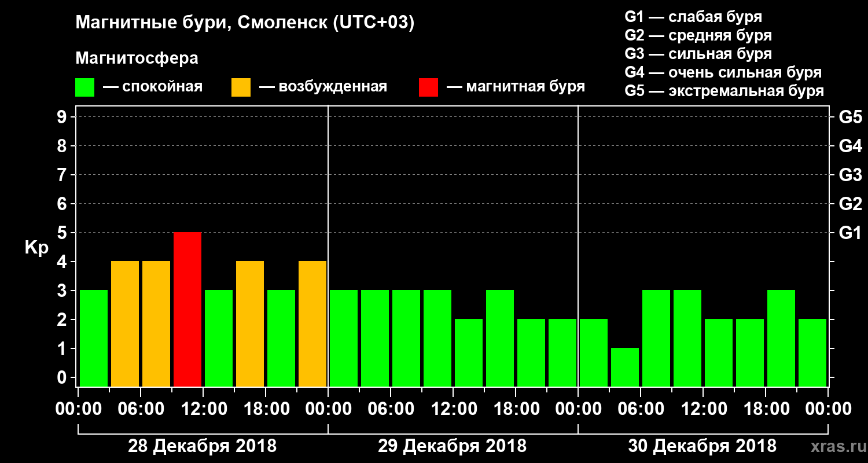Click the G1 label on right axis

click(x=850, y=233)
